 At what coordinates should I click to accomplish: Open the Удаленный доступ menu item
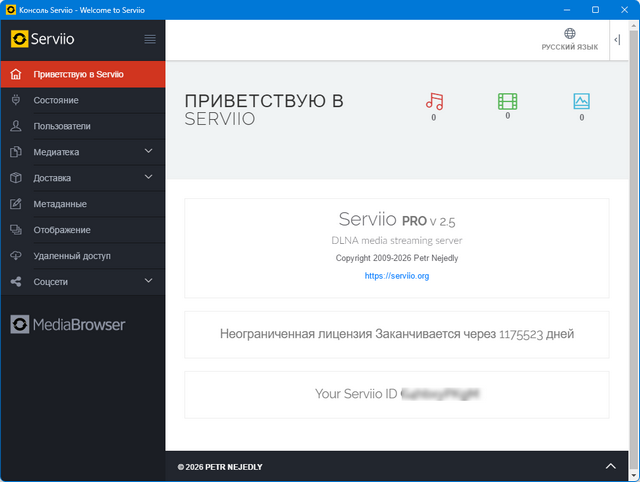click(x=83, y=256)
